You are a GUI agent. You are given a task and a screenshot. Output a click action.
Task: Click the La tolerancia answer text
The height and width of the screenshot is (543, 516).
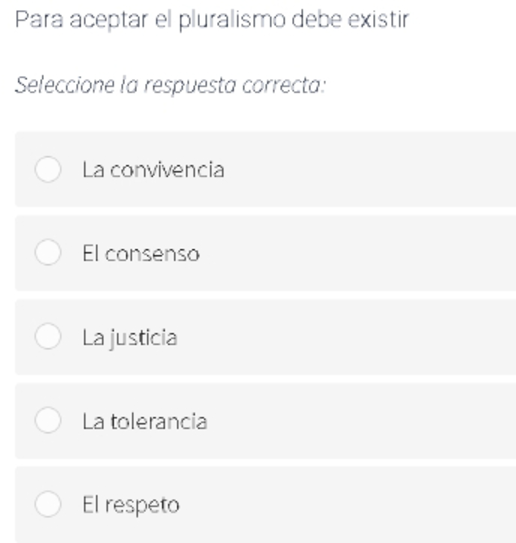coord(145,421)
